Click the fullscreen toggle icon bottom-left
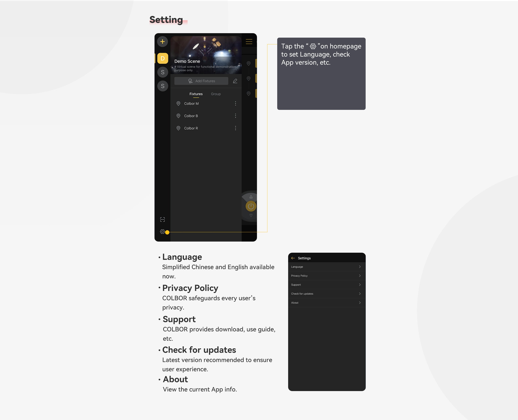The width and height of the screenshot is (518, 420). click(x=162, y=219)
